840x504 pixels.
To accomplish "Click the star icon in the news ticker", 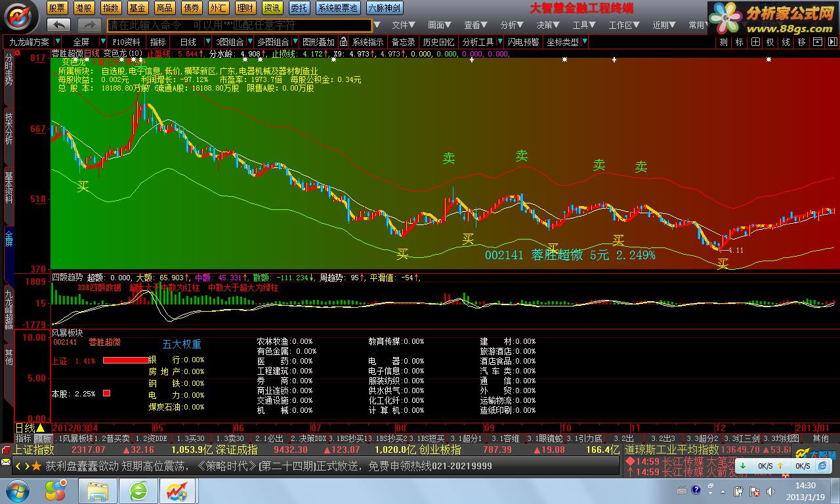I will (37, 466).
